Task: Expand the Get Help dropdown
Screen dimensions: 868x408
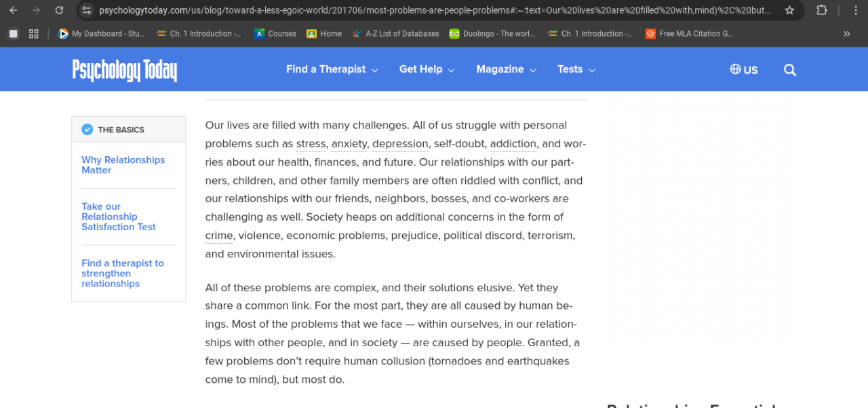Action: 427,69
